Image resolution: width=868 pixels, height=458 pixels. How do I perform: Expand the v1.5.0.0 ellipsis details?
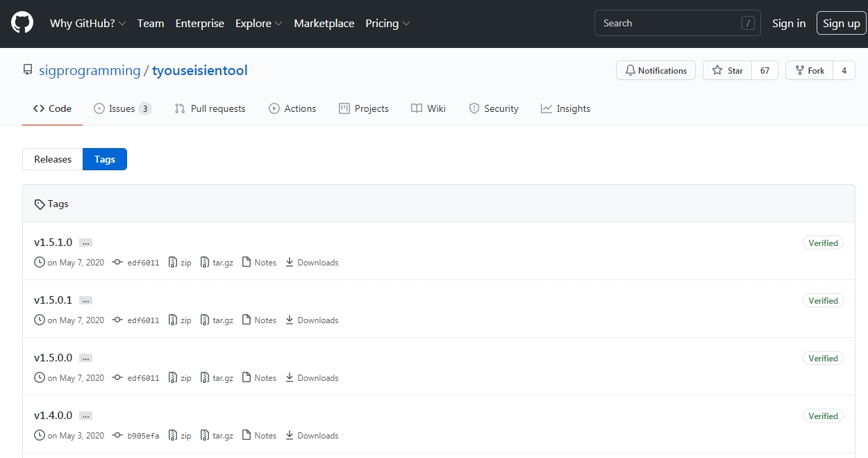pos(85,359)
